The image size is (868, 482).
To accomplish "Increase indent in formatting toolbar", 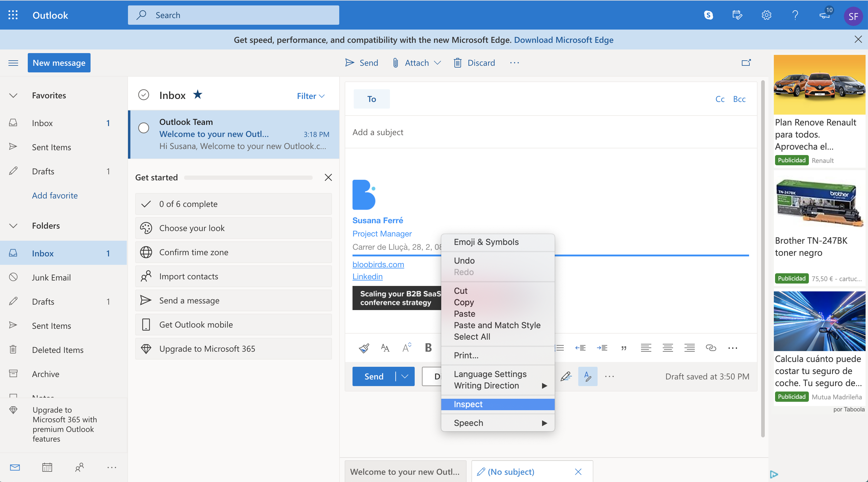I will tap(602, 347).
